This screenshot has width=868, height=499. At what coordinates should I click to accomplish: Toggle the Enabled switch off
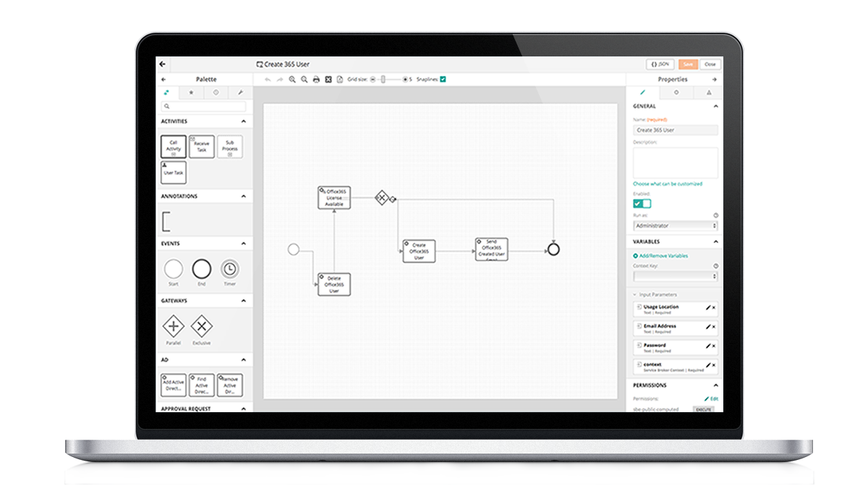642,204
